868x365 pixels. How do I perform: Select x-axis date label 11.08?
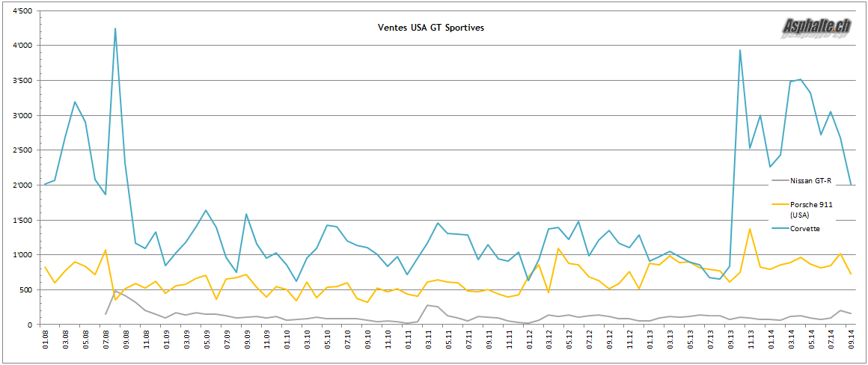tap(146, 339)
